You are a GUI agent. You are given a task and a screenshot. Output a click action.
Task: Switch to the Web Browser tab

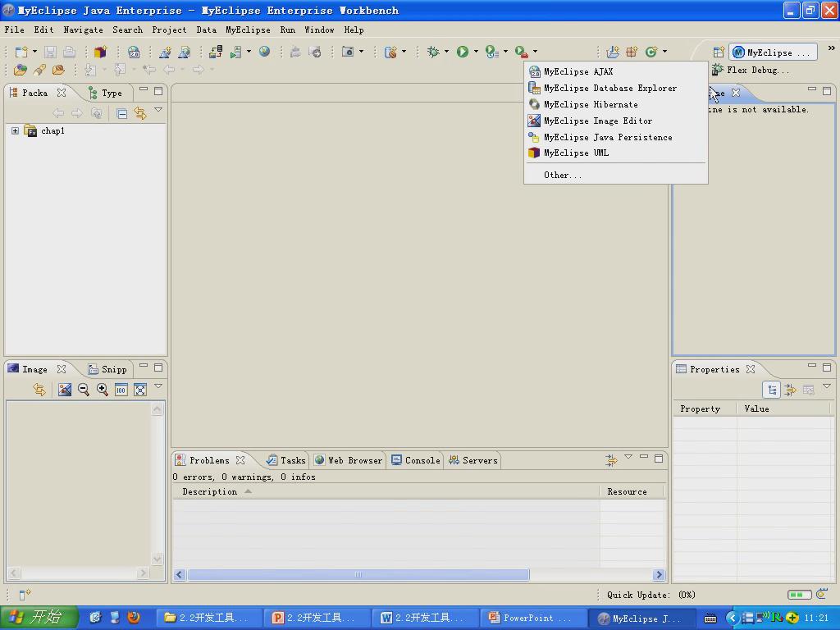pos(349,460)
